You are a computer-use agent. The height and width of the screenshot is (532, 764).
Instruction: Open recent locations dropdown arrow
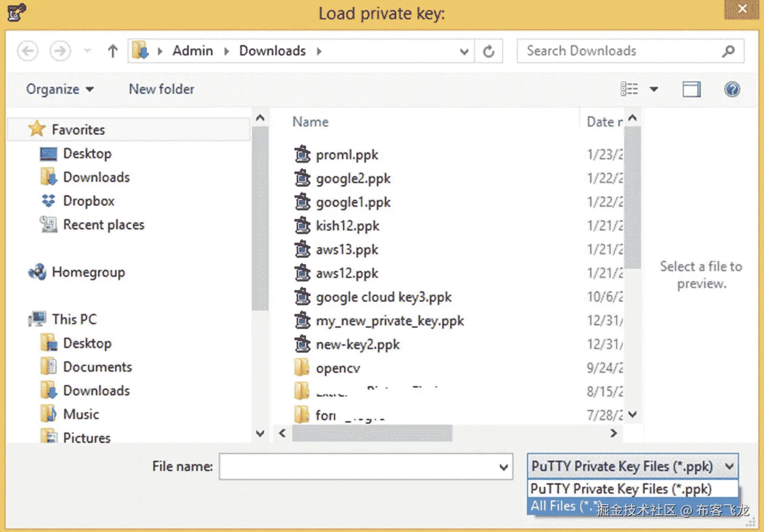[x=87, y=51]
